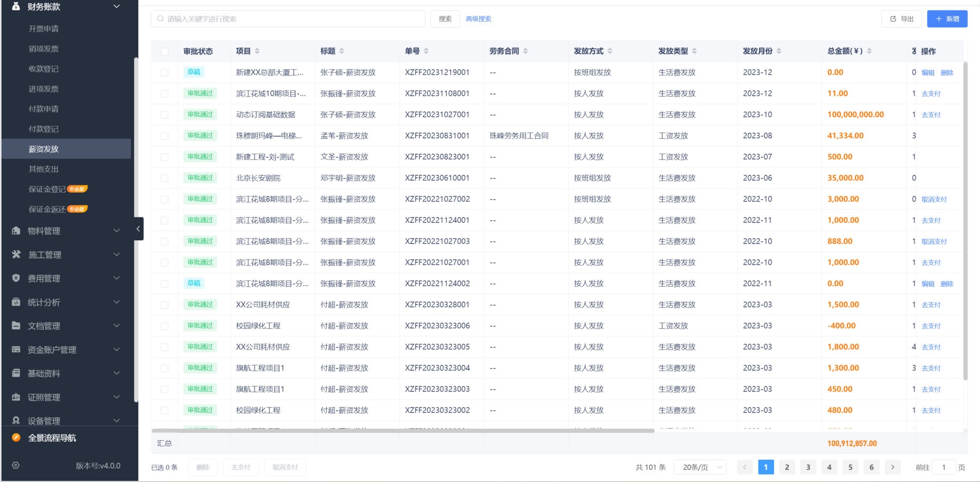Viewport: 980px width, 482px height.
Task: Click the 新增 button
Action: pyautogui.click(x=947, y=18)
